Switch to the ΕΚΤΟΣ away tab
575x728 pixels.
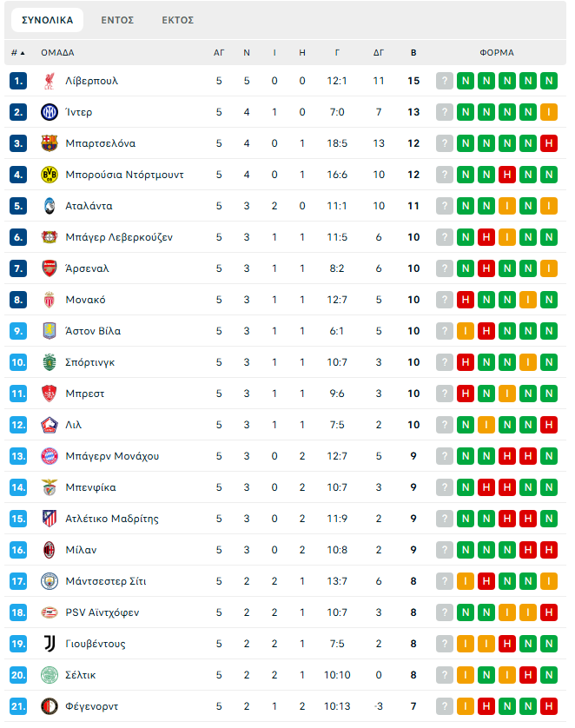[x=178, y=20]
